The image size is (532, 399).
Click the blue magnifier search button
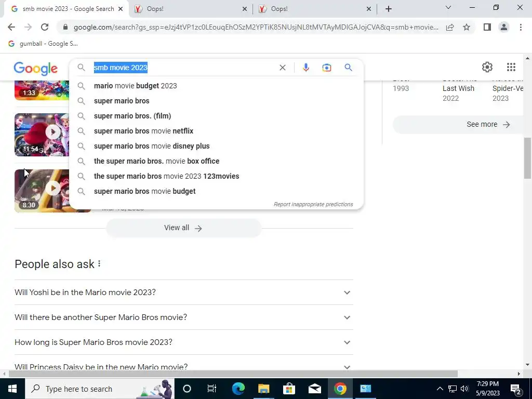coord(348,68)
